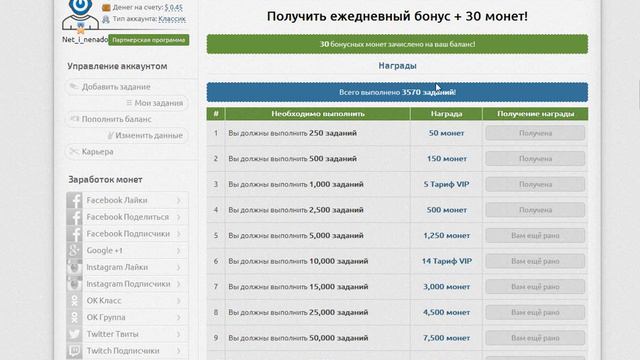Click the Получение награды column header

pos(535,114)
